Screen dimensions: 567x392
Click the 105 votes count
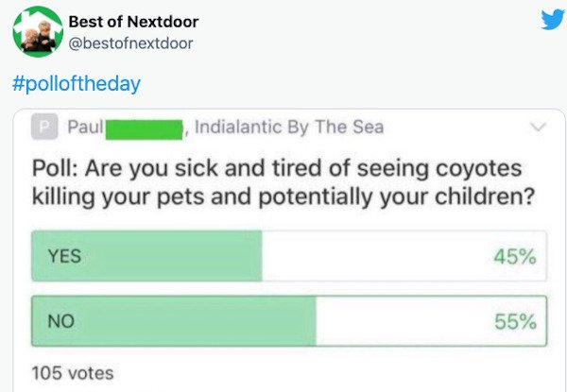pos(73,373)
